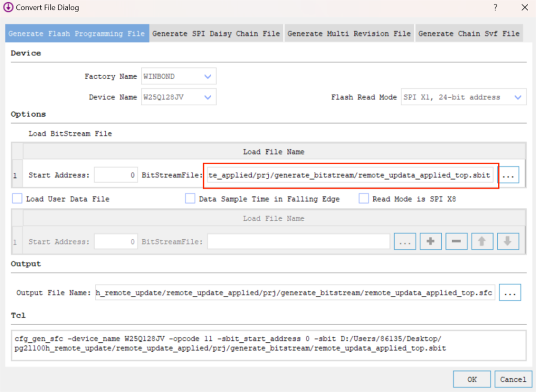Switch to Generate SPI Daisy Chain File tab

(x=216, y=33)
